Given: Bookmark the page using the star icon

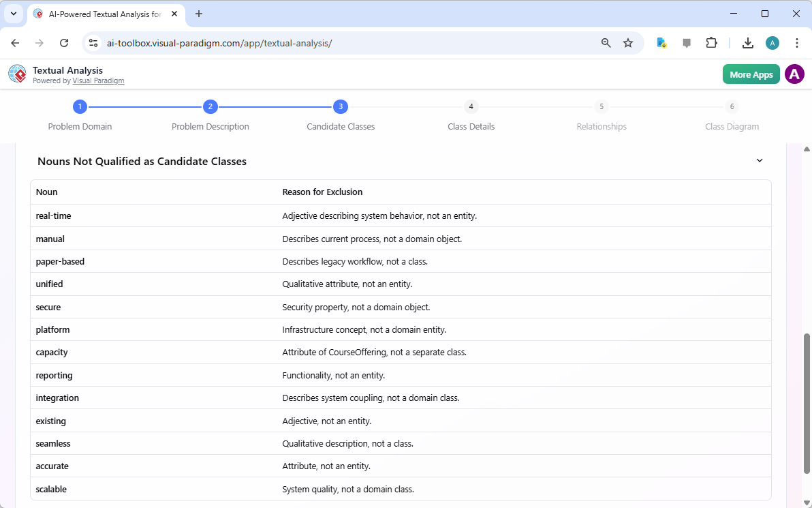Looking at the screenshot, I should pyautogui.click(x=627, y=42).
